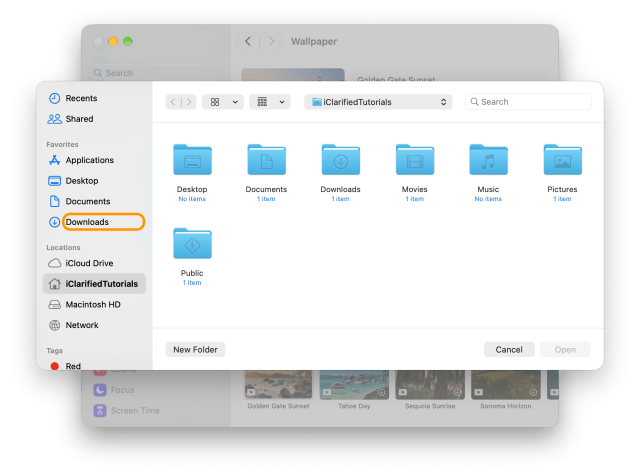The image size is (640, 475).
Task: Choose Tahoe Day wallpaper thumbnail
Action: (x=354, y=384)
